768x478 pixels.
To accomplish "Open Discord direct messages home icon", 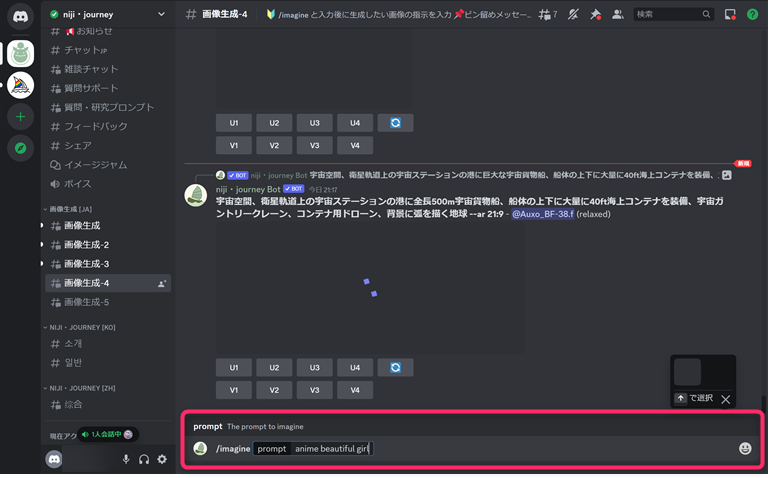I will (x=20, y=16).
